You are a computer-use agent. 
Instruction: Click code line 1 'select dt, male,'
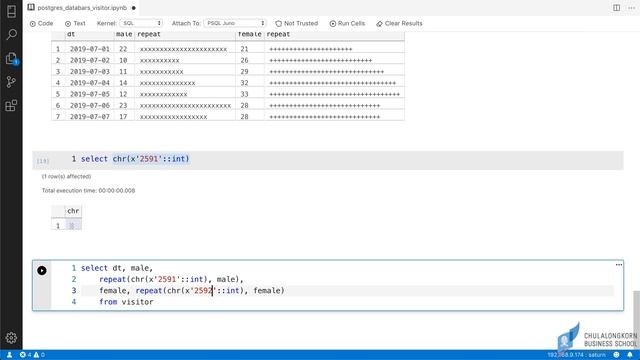tap(117, 268)
